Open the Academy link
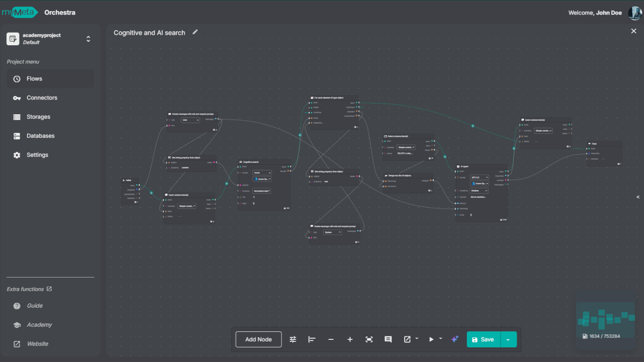The height and width of the screenshot is (362, 644). click(39, 325)
